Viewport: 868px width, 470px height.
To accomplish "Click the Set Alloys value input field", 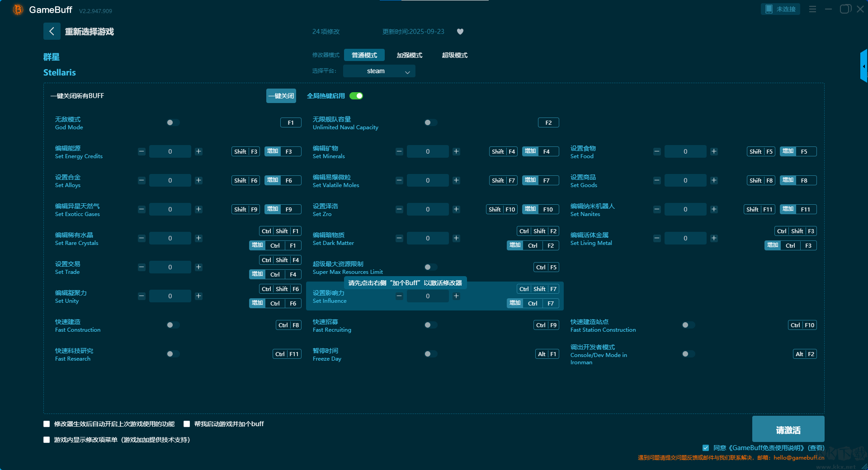I will pyautogui.click(x=170, y=180).
